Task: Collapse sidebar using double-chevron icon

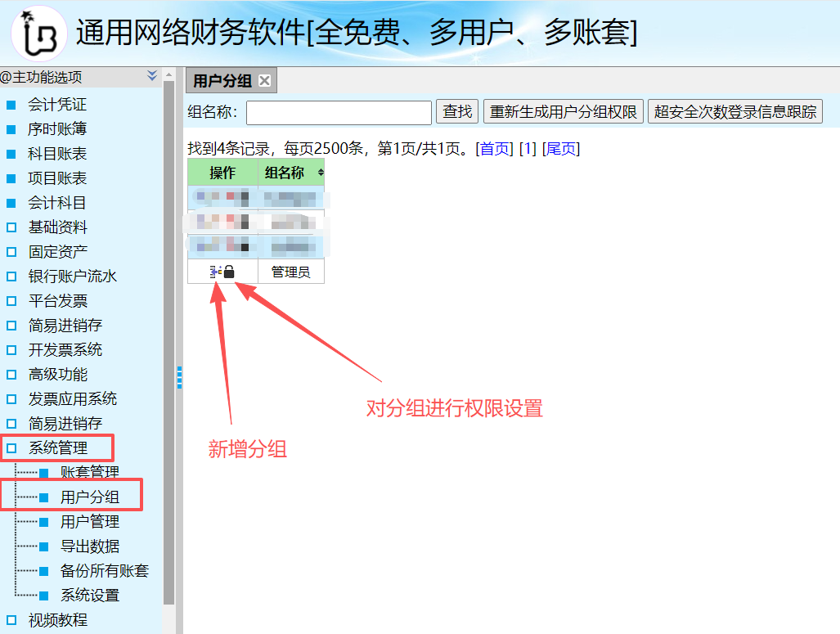Action: 152,76
